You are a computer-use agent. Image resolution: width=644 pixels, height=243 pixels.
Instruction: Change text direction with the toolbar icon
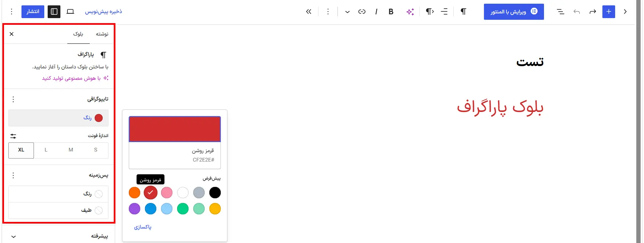click(x=430, y=12)
